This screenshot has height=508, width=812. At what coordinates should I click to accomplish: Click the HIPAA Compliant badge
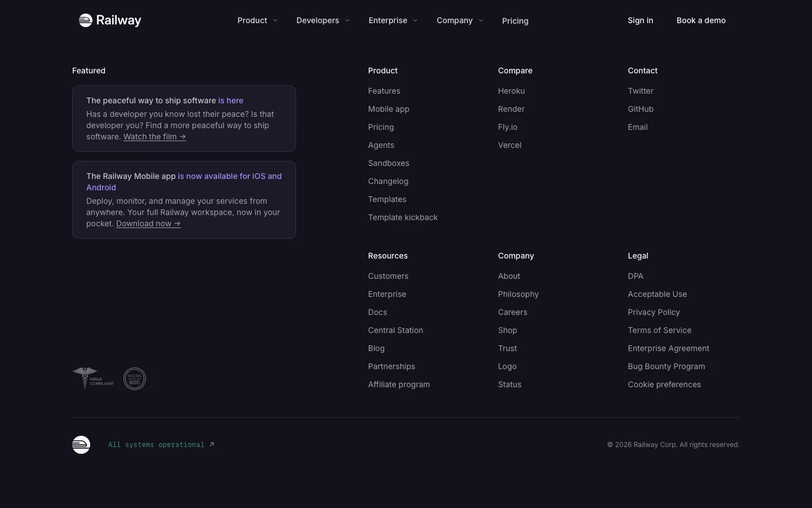(x=94, y=379)
